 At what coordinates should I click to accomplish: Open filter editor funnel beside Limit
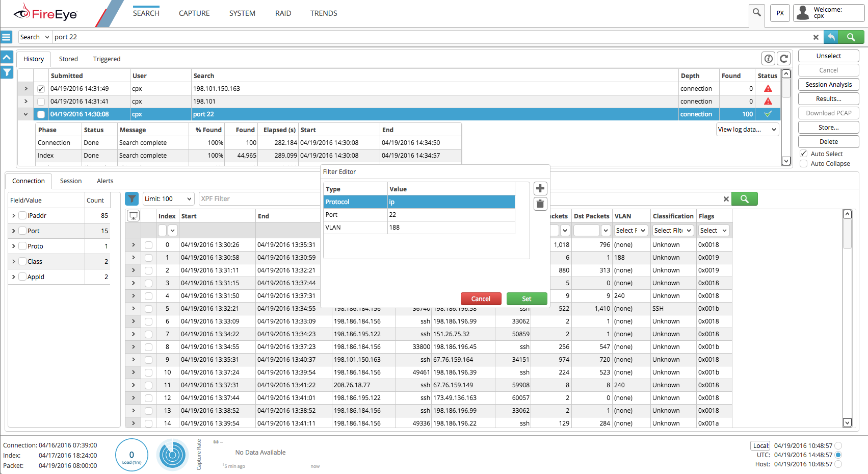pyautogui.click(x=132, y=199)
